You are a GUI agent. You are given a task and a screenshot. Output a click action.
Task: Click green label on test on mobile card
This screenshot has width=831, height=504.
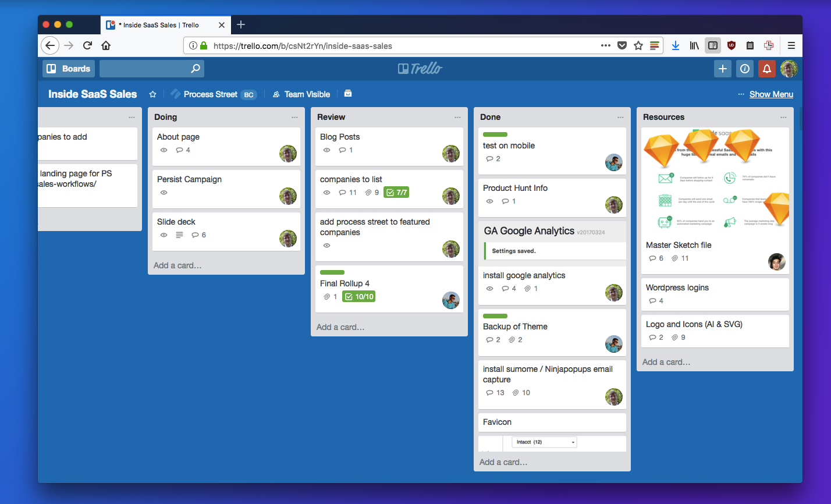495,134
